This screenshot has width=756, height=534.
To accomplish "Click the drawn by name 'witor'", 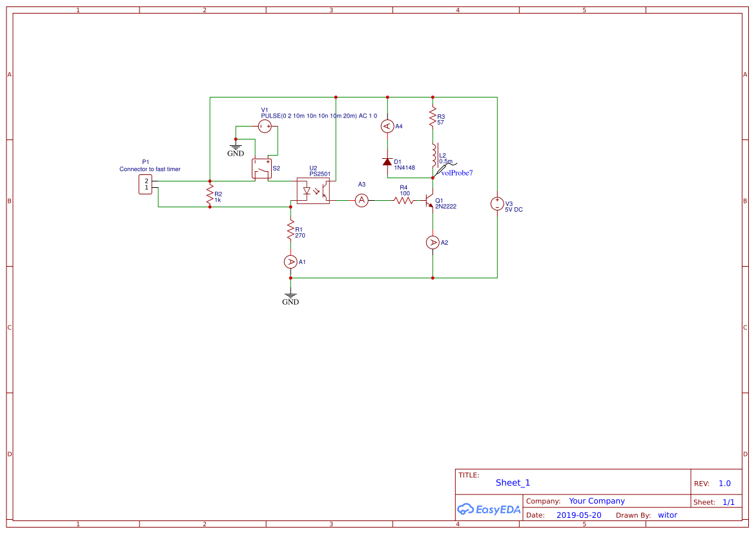I will click(x=668, y=515).
